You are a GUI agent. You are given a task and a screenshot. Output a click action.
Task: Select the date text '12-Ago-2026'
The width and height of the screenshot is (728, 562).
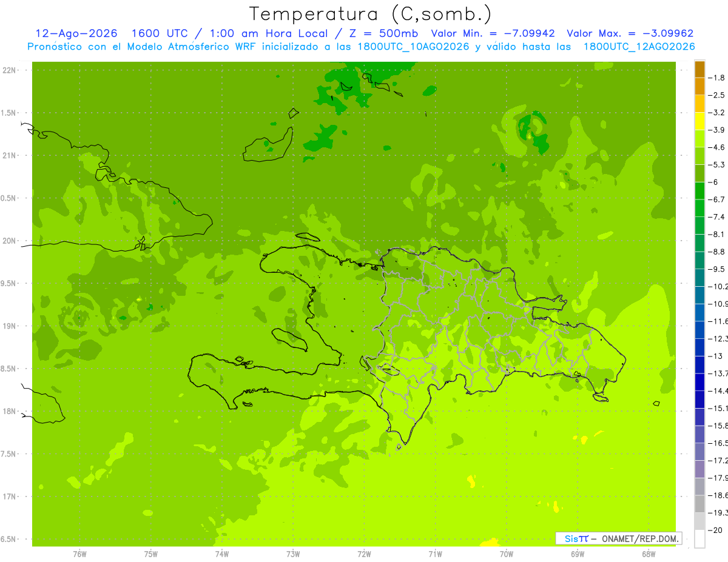pos(76,33)
